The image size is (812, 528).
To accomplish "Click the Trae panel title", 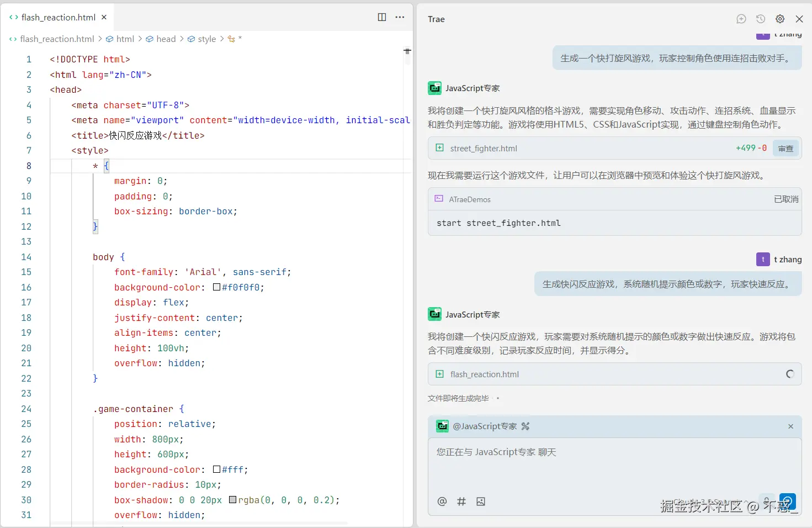I will pyautogui.click(x=436, y=19).
